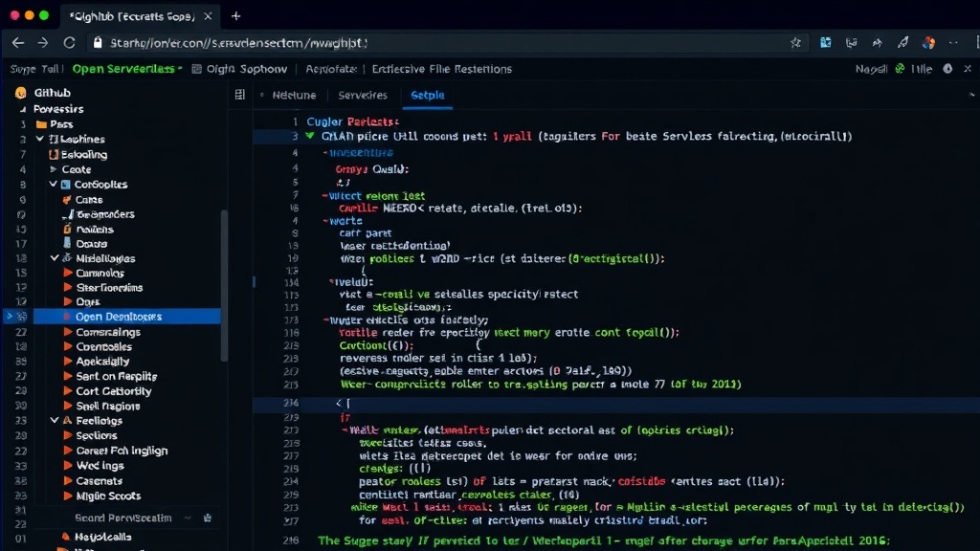The image size is (980, 551).
Task: Click the orange Github icon in sidebar
Action: 21,93
